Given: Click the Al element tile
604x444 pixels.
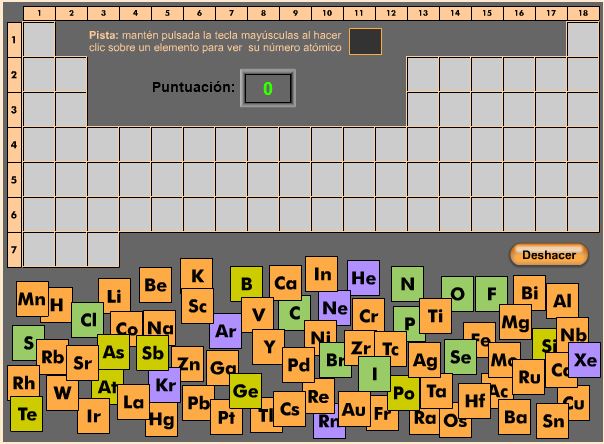Looking at the screenshot, I should point(562,299).
